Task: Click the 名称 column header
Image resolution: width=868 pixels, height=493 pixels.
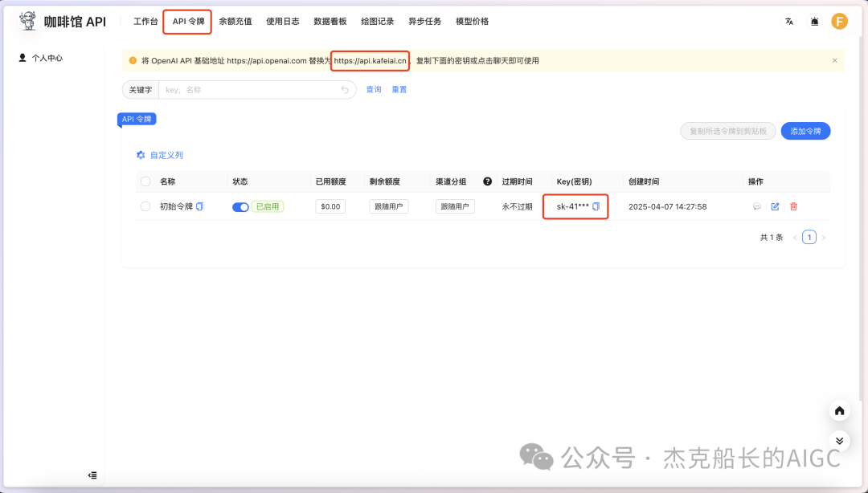Action: pyautogui.click(x=168, y=181)
